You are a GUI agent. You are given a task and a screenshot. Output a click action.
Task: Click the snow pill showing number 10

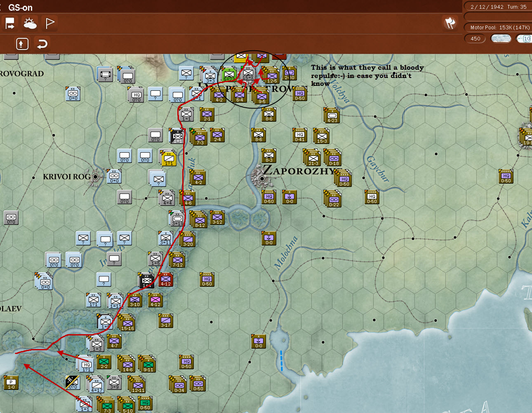tap(524, 38)
